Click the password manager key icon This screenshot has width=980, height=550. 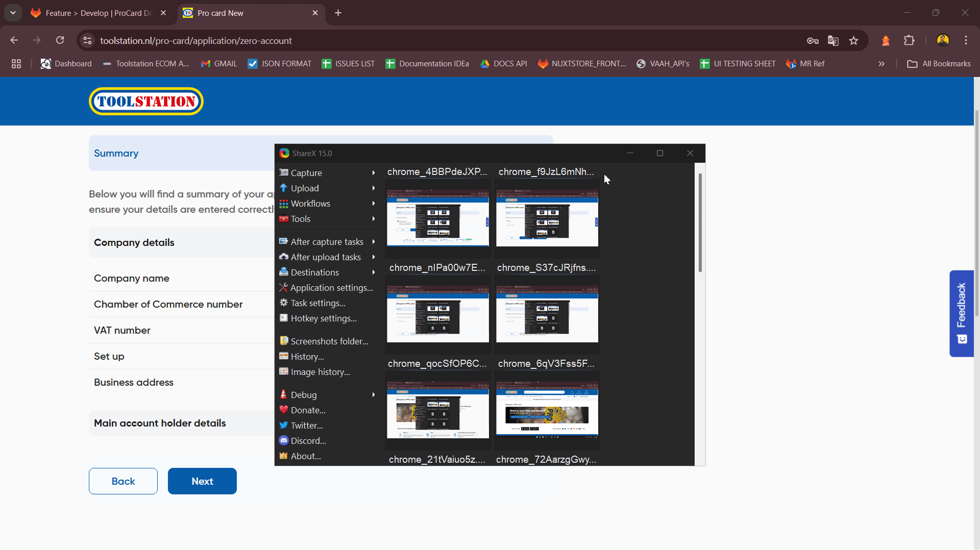(x=813, y=41)
